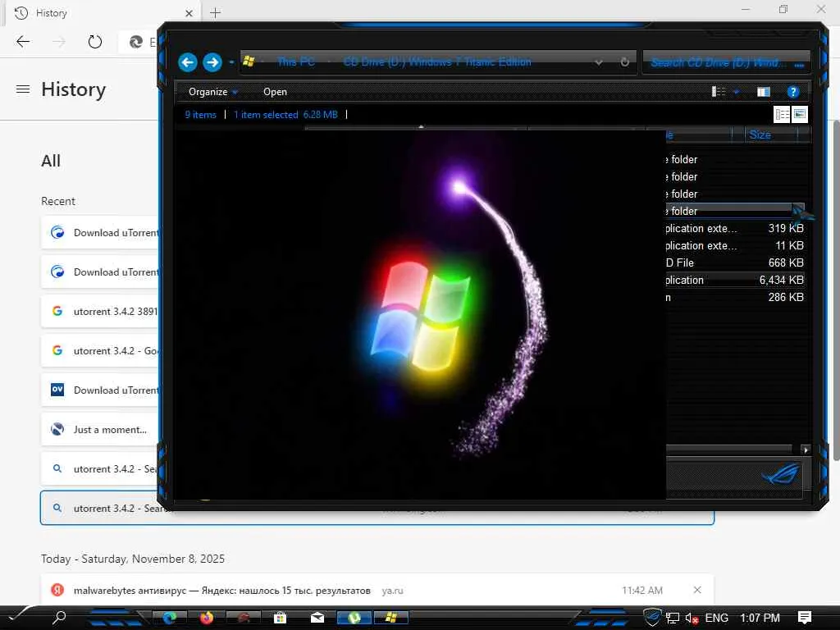Image resolution: width=840 pixels, height=630 pixels.
Task: Close the Edge History tab
Action: (189, 13)
